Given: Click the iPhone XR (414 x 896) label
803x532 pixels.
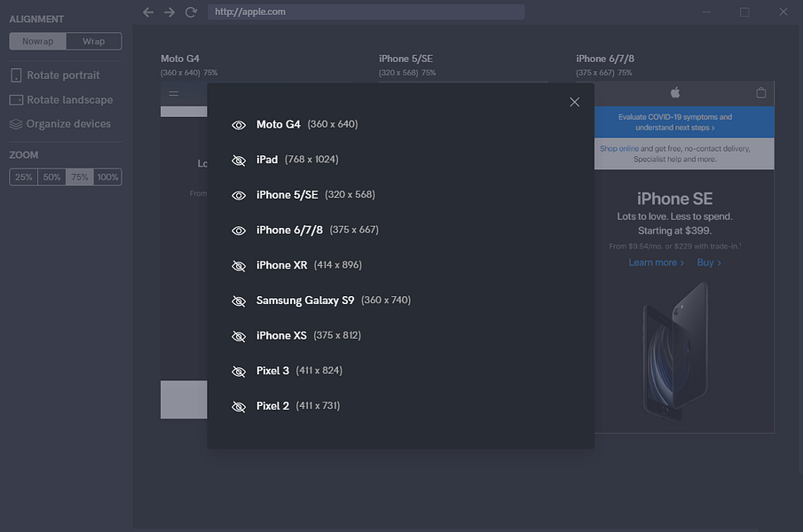Looking at the screenshot, I should [309, 265].
